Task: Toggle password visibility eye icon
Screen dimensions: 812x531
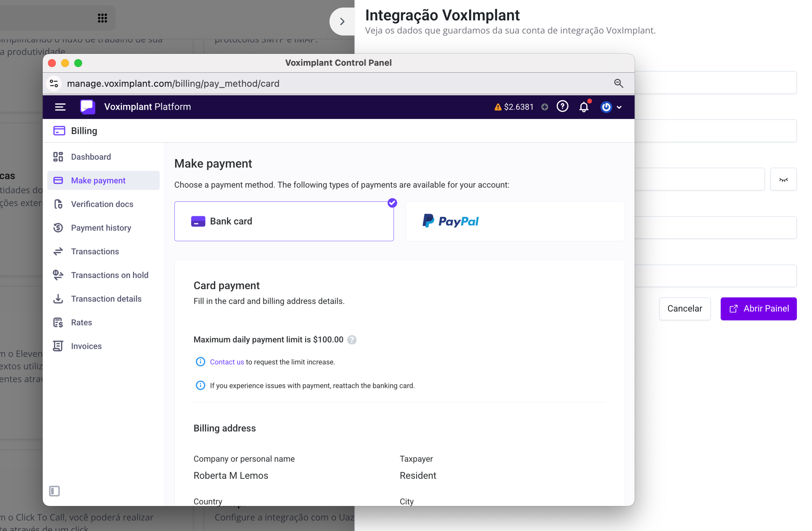Action: click(x=783, y=179)
